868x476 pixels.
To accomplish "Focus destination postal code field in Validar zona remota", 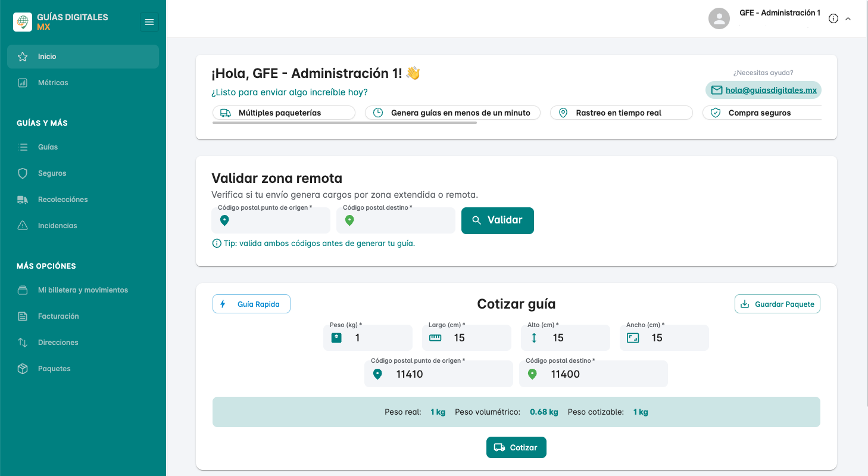I will click(x=396, y=220).
